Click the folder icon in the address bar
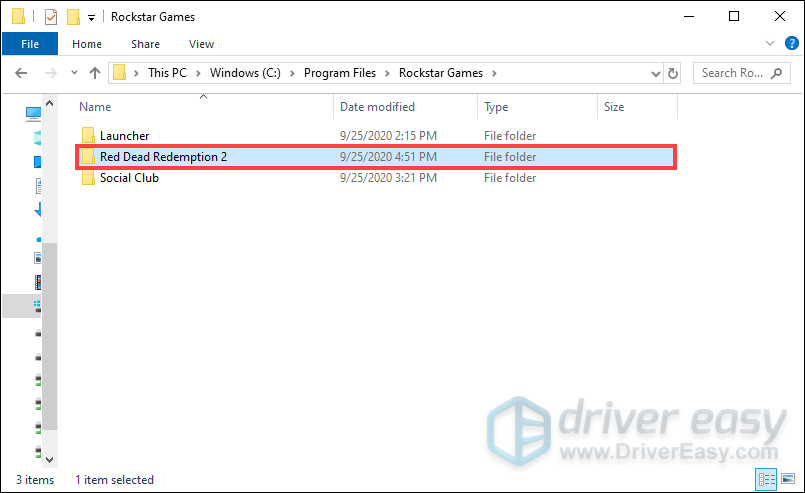Screen dimensions: 805x493 [120, 72]
